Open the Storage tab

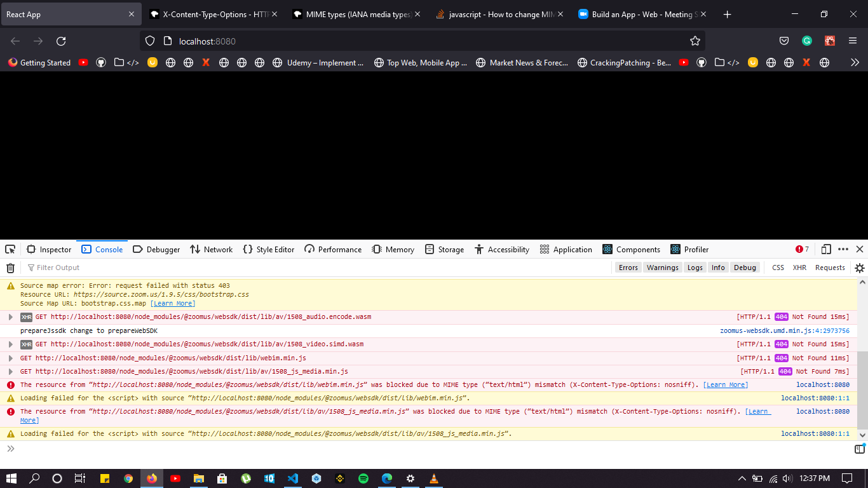[x=444, y=249]
